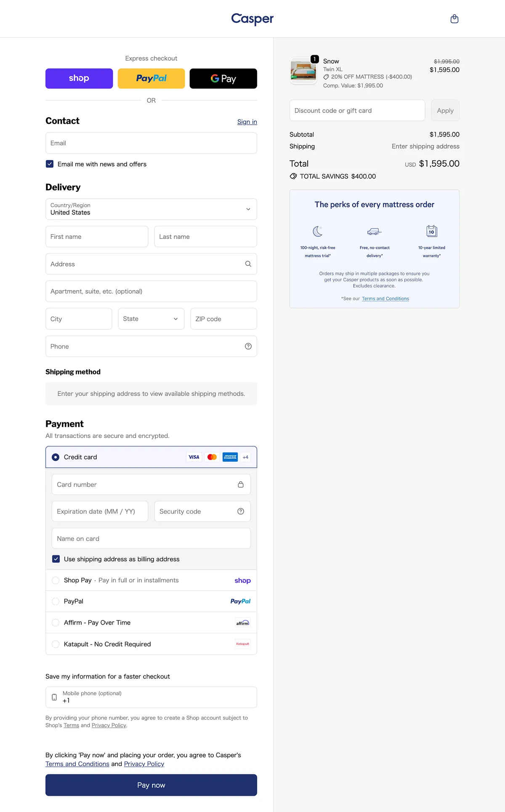
Task: Click the Sign in link
Action: point(247,122)
